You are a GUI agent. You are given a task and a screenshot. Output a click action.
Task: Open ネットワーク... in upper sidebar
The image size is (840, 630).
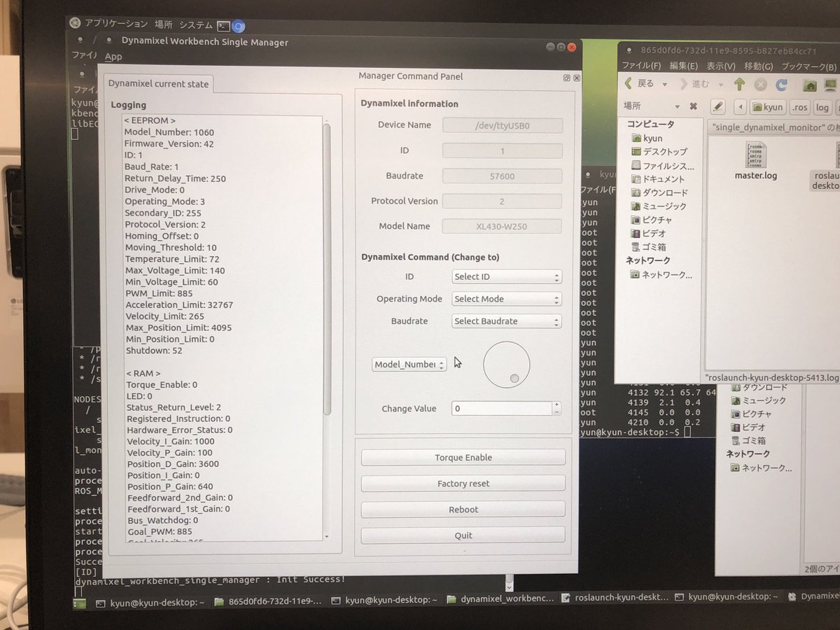click(661, 274)
